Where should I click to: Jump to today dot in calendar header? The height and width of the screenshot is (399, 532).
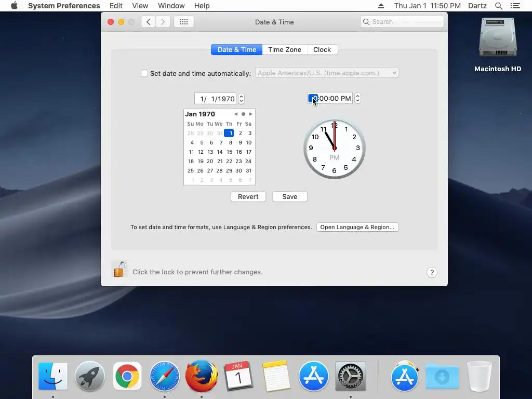(243, 114)
